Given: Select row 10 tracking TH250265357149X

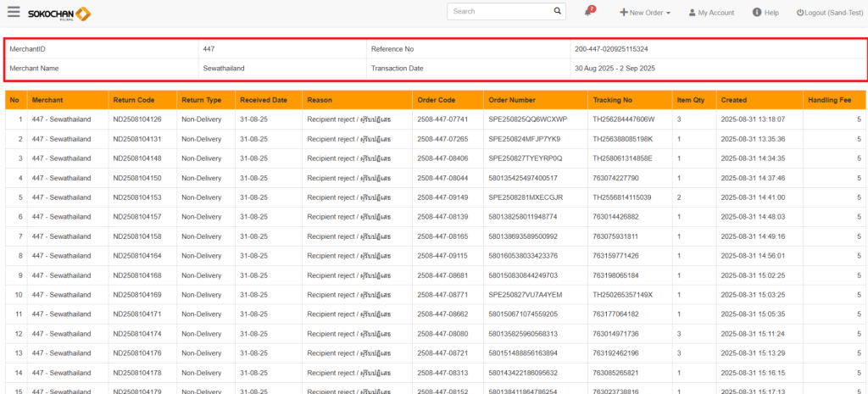Looking at the screenshot, I should click(x=623, y=295).
